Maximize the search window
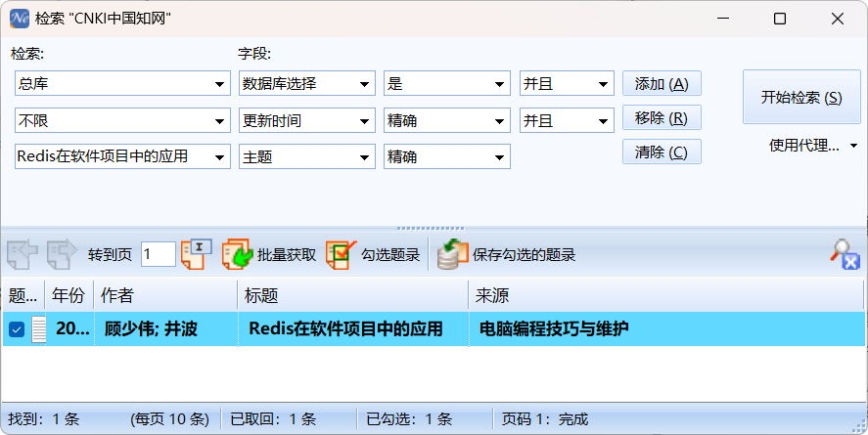 780,19
